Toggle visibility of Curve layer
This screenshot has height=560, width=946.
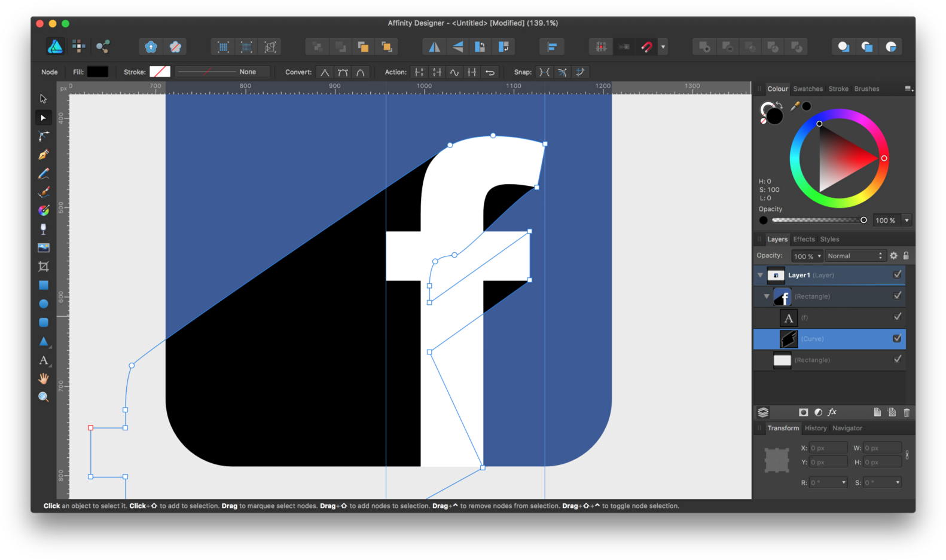[897, 338]
